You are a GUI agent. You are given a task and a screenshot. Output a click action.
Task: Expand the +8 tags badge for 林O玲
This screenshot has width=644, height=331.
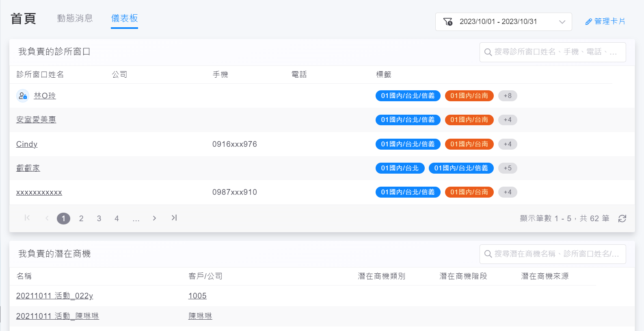click(x=507, y=96)
